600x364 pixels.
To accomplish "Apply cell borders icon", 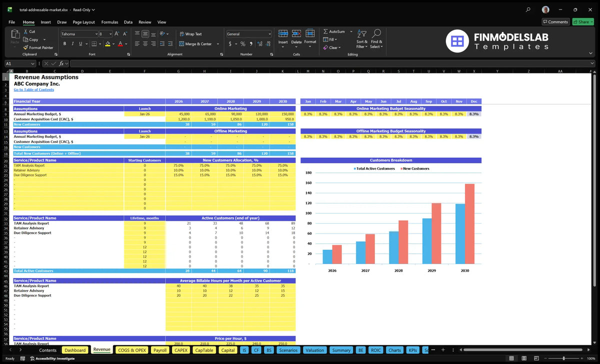I will pyautogui.click(x=93, y=44).
